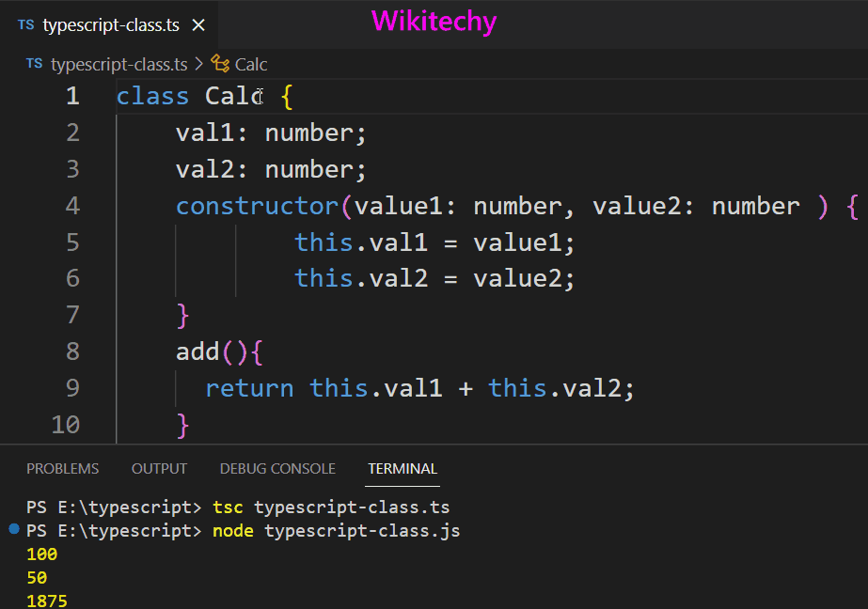Image resolution: width=868 pixels, height=609 pixels.
Task: Click the add() method name on line 8
Action: point(197,351)
